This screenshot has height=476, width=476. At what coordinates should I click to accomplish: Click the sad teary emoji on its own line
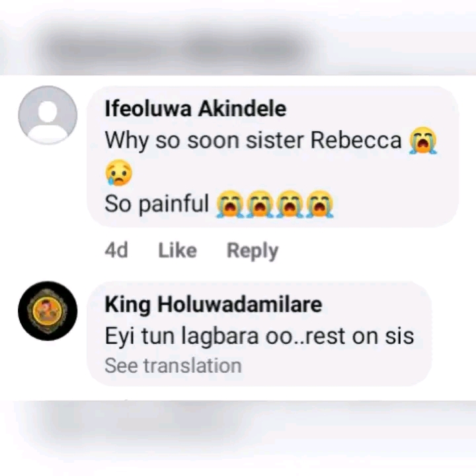tap(118, 173)
